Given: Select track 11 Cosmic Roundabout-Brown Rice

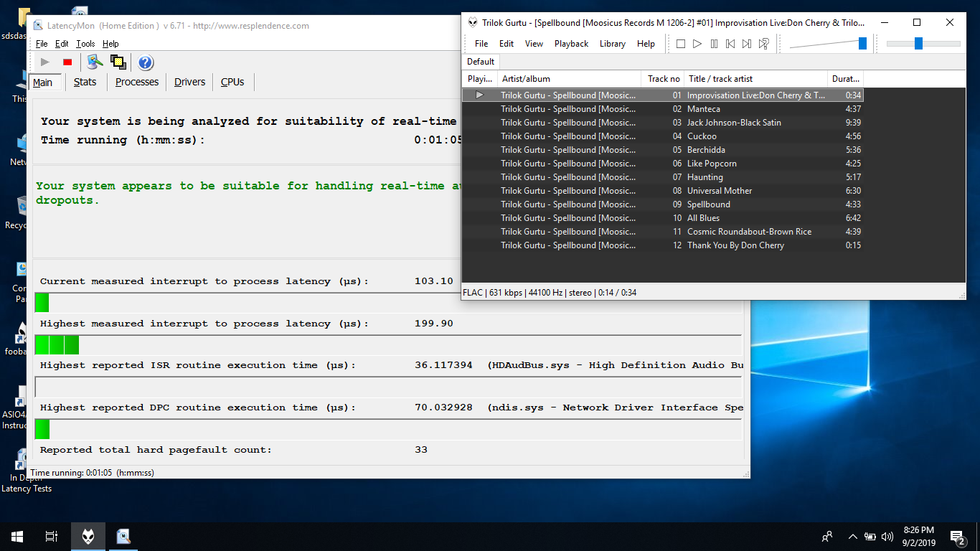Looking at the screenshot, I should [x=663, y=232].
